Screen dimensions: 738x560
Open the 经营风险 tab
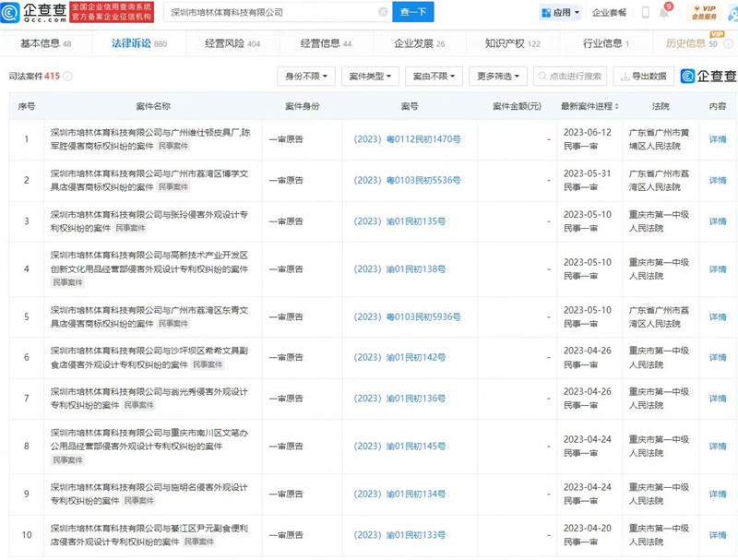pos(229,42)
